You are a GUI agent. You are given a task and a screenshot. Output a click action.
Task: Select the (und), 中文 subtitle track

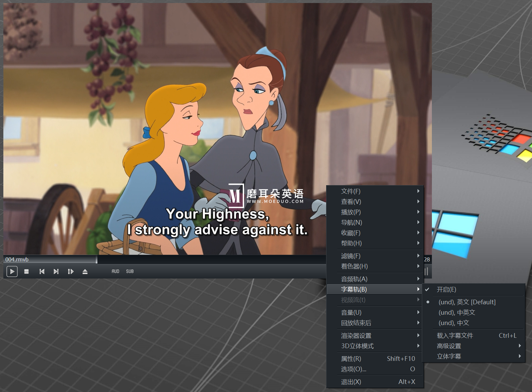(x=454, y=323)
